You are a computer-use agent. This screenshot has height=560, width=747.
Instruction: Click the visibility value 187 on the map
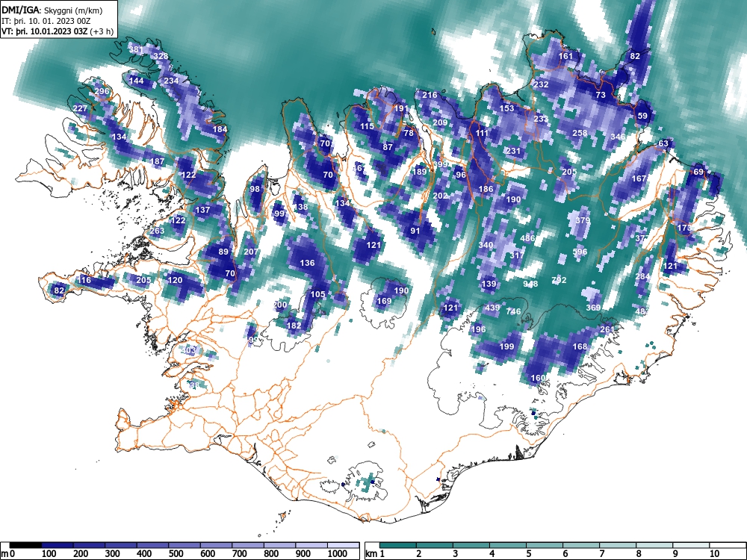(157, 161)
